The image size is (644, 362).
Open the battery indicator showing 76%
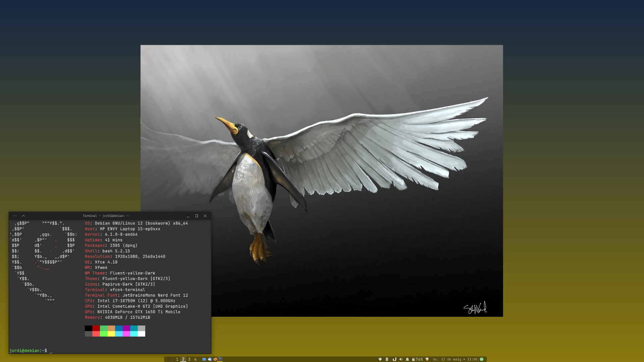pyautogui.click(x=417, y=359)
